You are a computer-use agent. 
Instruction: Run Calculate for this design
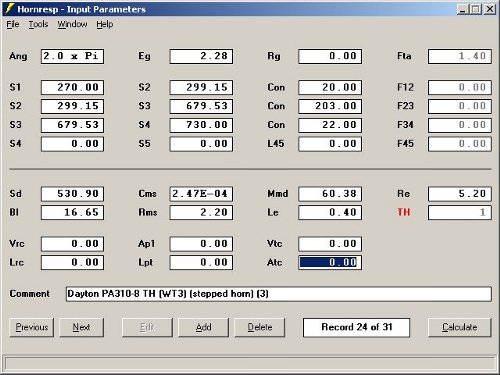(x=460, y=327)
